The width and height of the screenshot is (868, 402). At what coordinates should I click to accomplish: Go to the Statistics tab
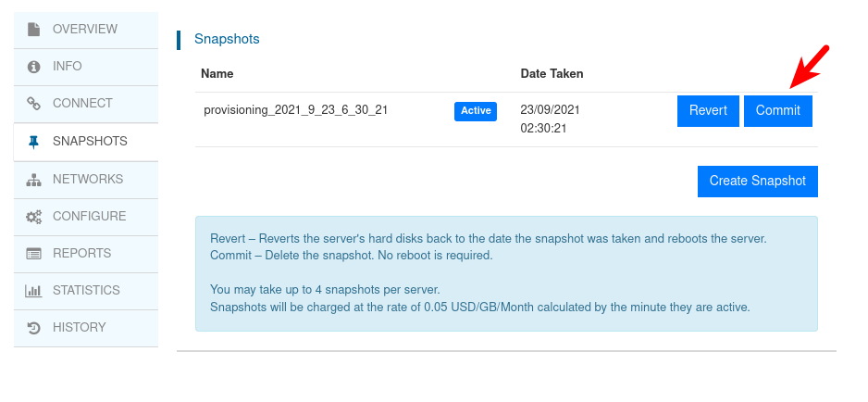coord(86,291)
